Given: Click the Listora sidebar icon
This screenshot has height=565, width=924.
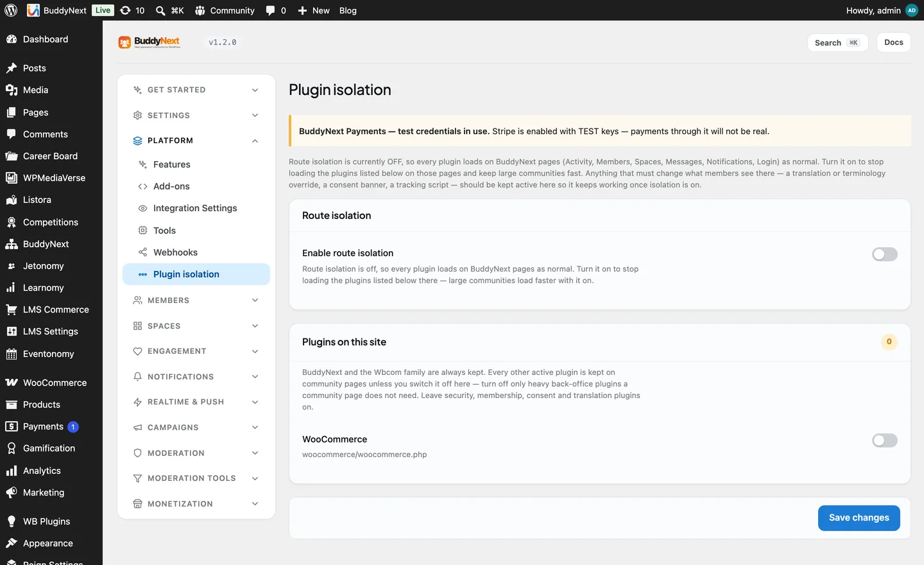Looking at the screenshot, I should tap(12, 200).
